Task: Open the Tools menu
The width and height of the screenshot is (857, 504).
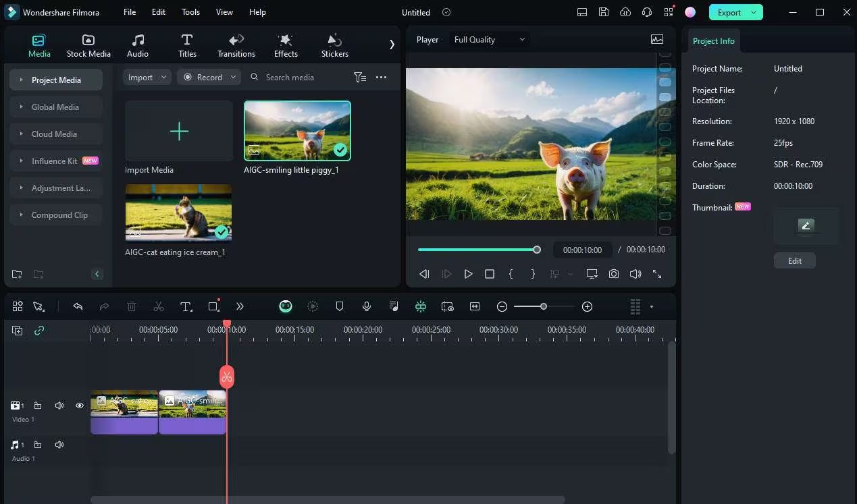Action: tap(190, 12)
